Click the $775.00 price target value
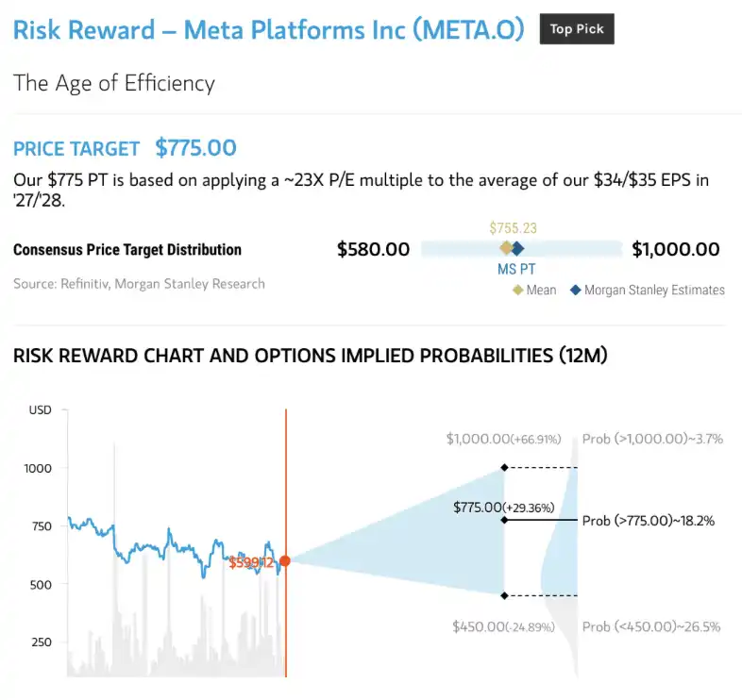Image resolution: width=742 pixels, height=700 pixels. pyautogui.click(x=196, y=148)
